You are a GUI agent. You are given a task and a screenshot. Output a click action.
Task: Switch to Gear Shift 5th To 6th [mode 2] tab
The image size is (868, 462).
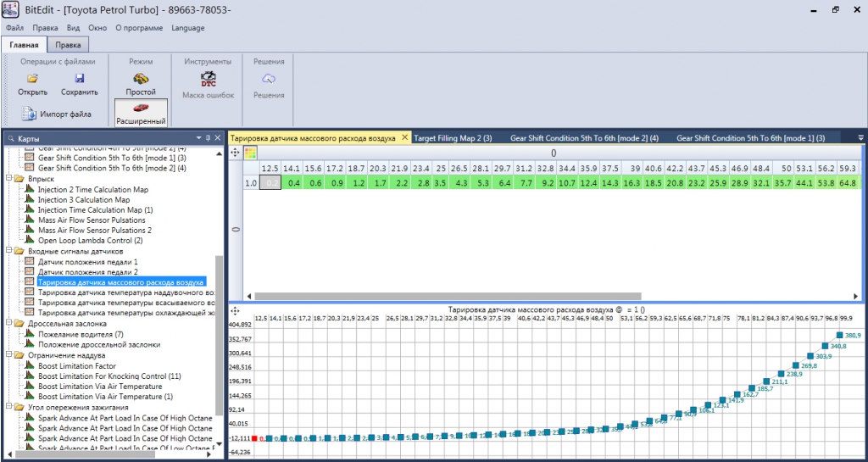click(584, 138)
